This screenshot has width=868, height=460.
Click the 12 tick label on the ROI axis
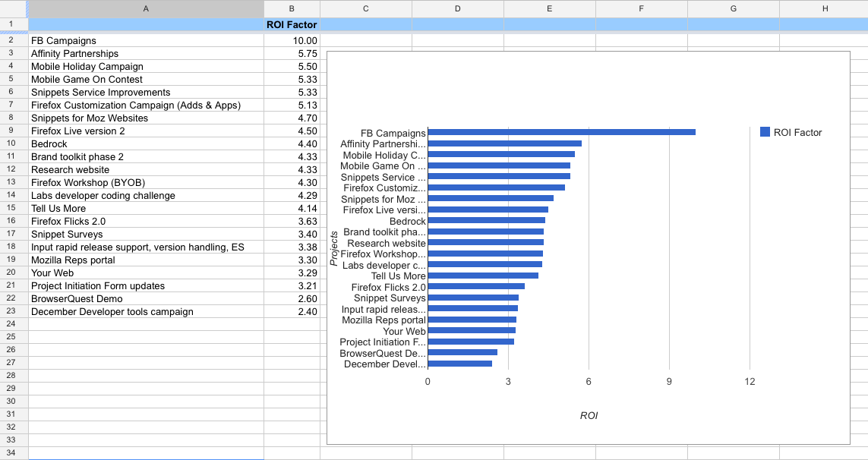coord(750,381)
